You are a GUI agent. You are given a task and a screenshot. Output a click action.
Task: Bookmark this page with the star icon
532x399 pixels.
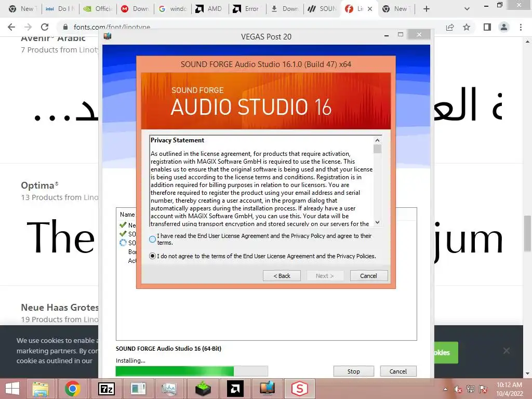(x=467, y=27)
